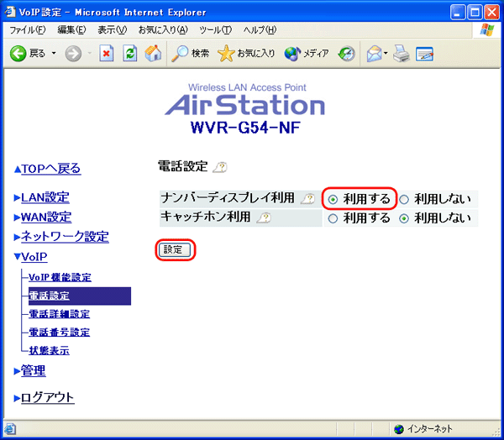Minimize the Internet Explorer window
This screenshot has height=440, width=504.
(x=458, y=13)
